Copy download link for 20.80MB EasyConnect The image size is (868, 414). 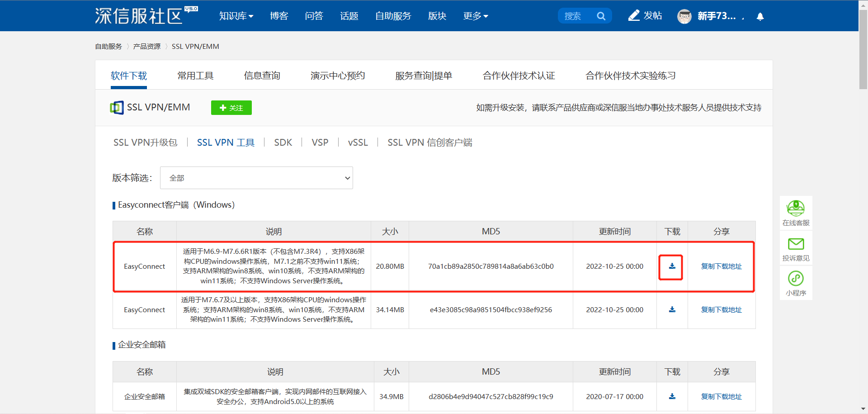click(x=722, y=266)
